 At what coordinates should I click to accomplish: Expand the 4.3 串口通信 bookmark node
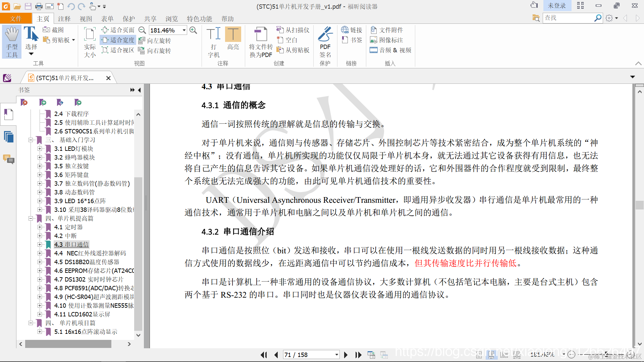[40, 245]
